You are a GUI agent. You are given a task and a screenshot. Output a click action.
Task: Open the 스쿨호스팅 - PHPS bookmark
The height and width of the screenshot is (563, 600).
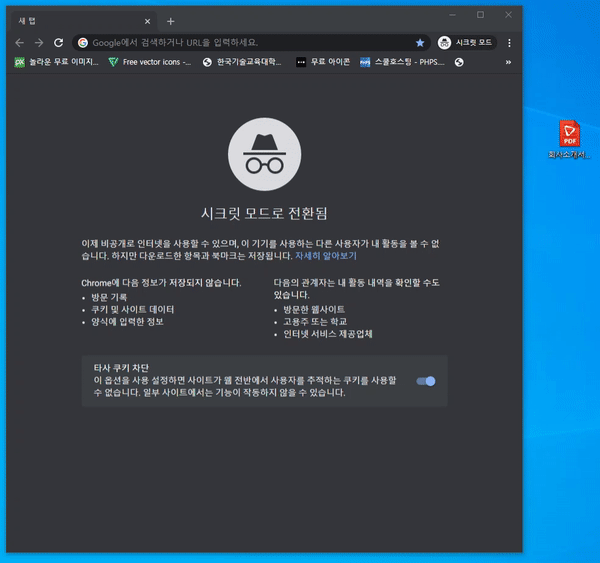coord(402,62)
